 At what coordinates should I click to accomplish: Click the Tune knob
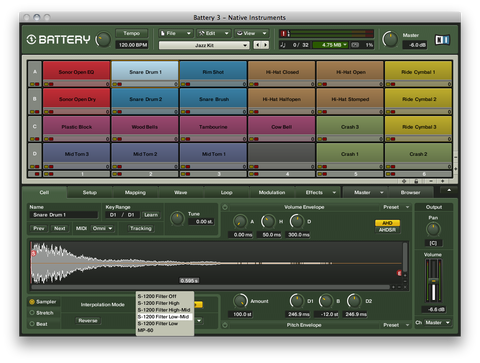[x=177, y=219]
